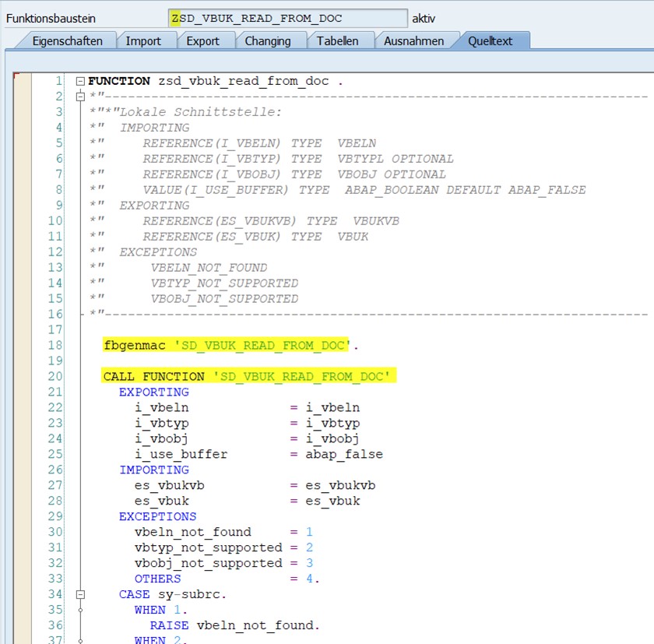Click the 'vbtyp_not_supported' parameter on line 31
Image resolution: width=654 pixels, height=644 pixels.
[x=209, y=547]
